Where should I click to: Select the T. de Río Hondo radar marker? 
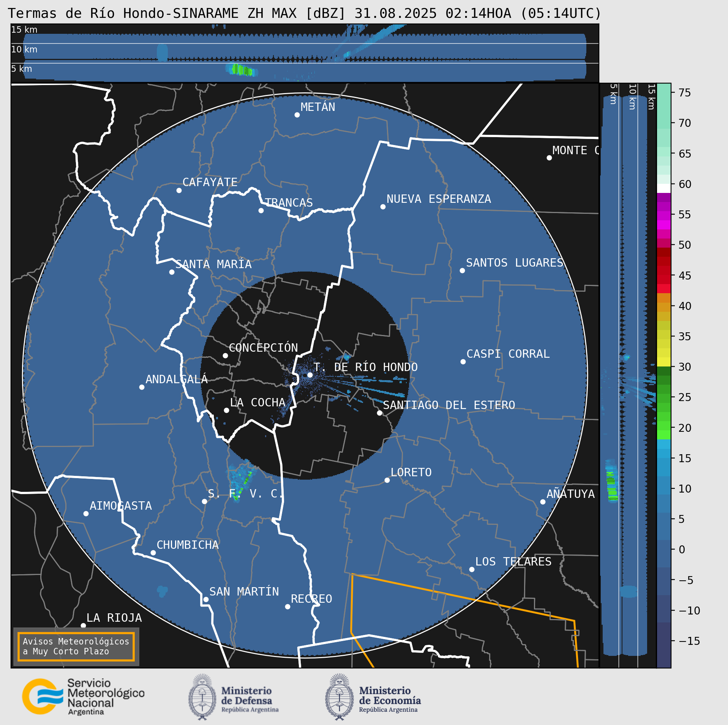click(x=310, y=375)
